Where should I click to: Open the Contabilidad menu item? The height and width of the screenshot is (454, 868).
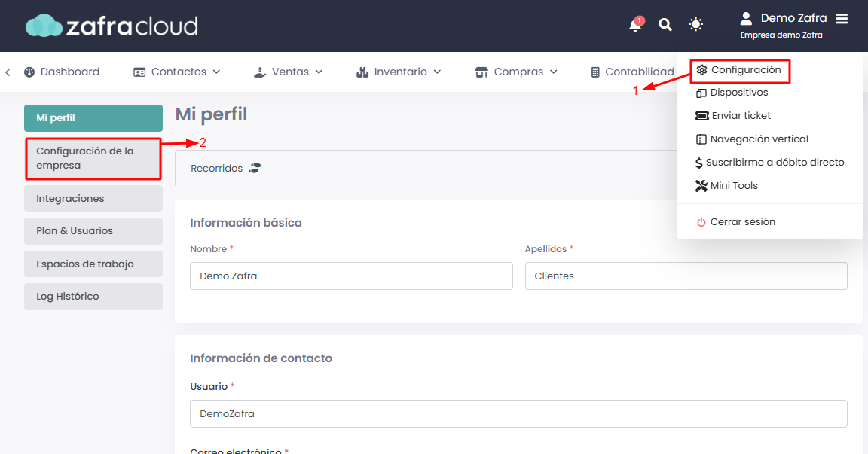click(x=632, y=72)
